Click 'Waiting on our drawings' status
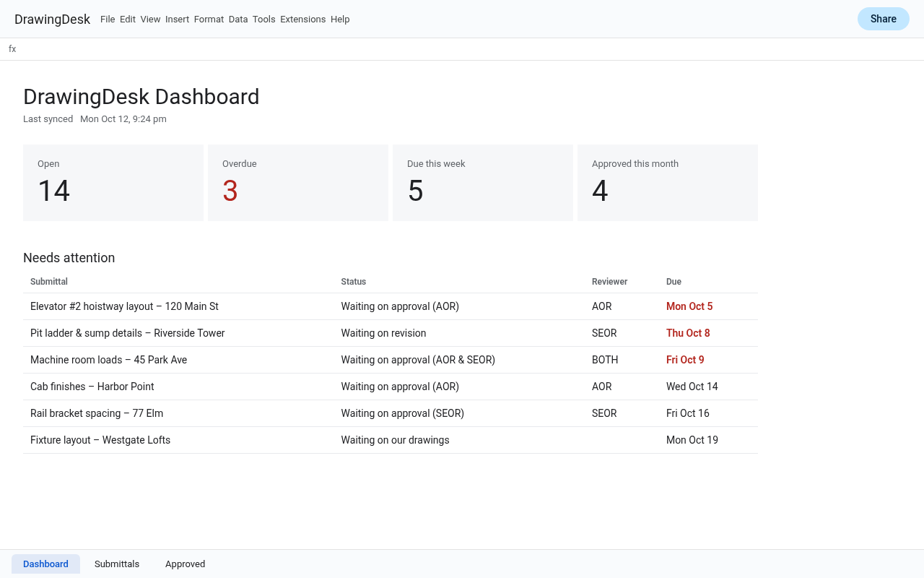This screenshot has height=578, width=924. point(395,440)
